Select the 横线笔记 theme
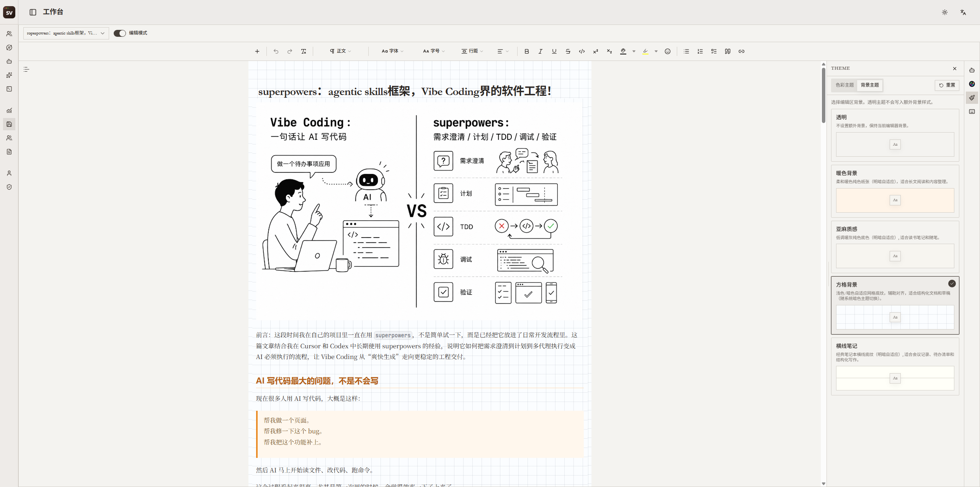 pos(895,366)
